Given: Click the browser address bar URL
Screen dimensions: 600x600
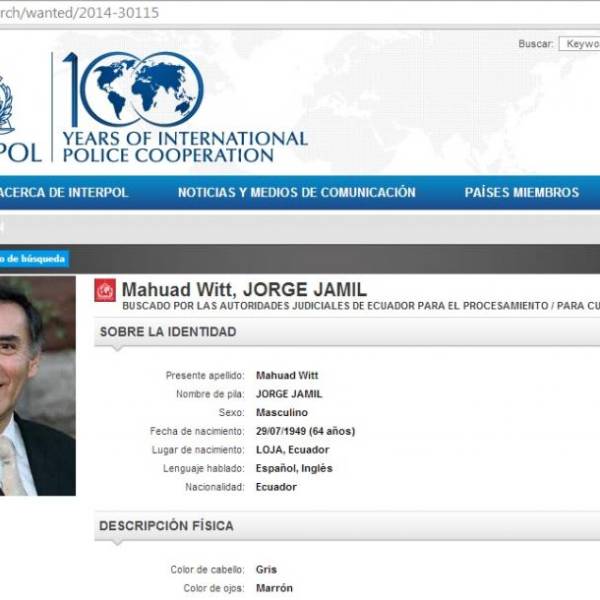Looking at the screenshot, I should [x=80, y=13].
